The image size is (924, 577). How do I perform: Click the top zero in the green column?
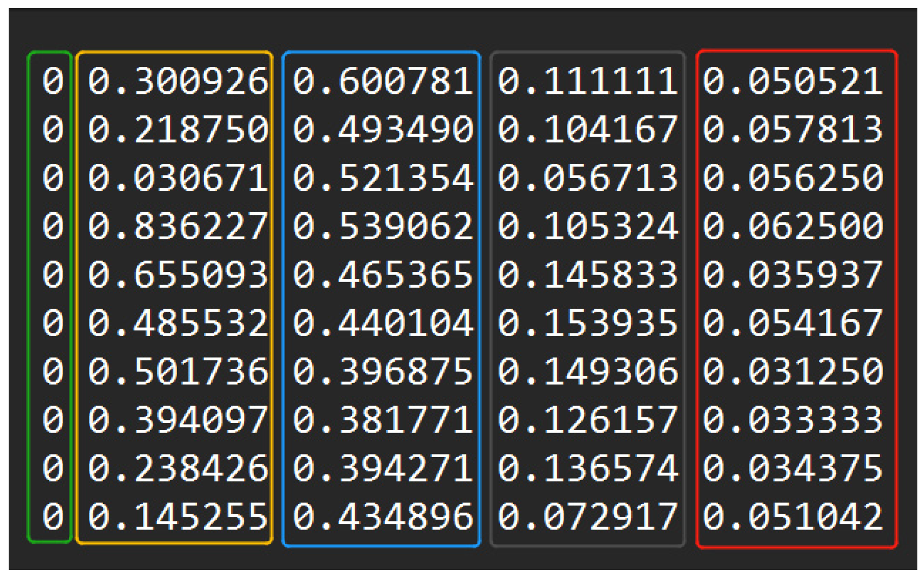tap(53, 81)
